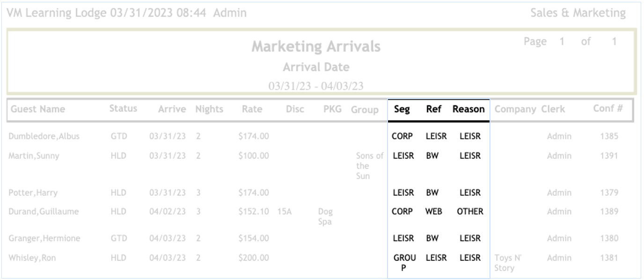Click confirmation number 1391
Image resolution: width=644 pixels, height=280 pixels.
[609, 156]
